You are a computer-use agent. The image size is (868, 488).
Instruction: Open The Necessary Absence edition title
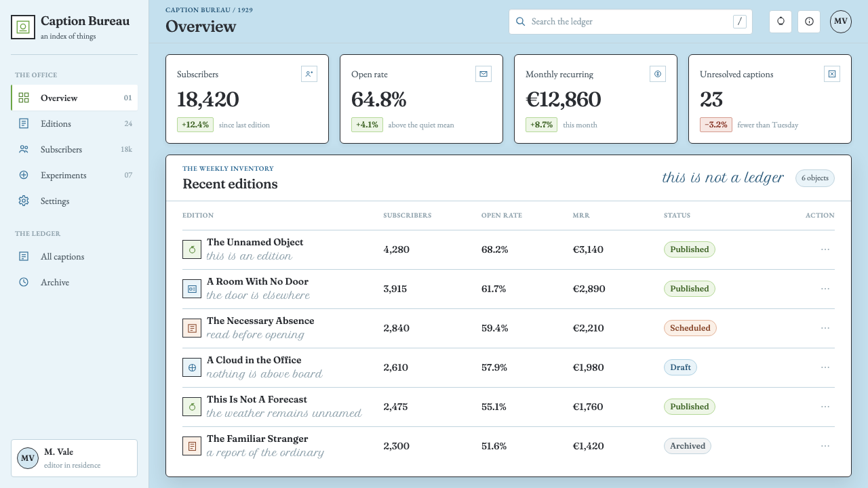[260, 321]
